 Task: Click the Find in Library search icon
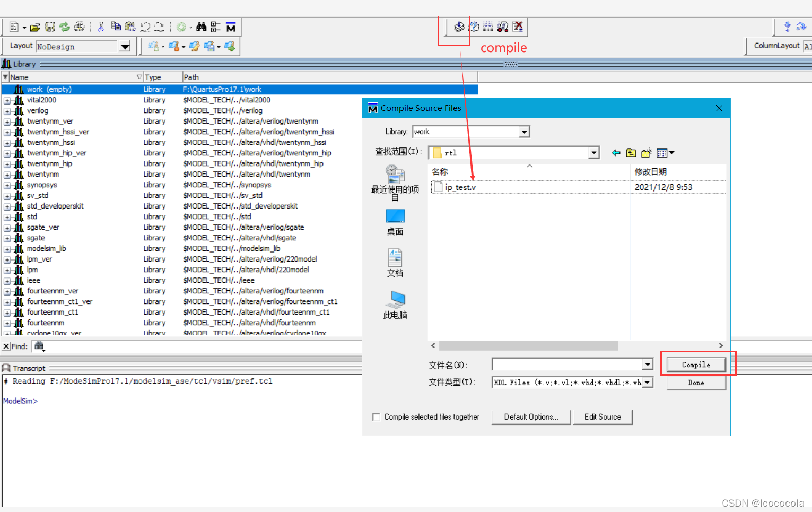point(39,346)
